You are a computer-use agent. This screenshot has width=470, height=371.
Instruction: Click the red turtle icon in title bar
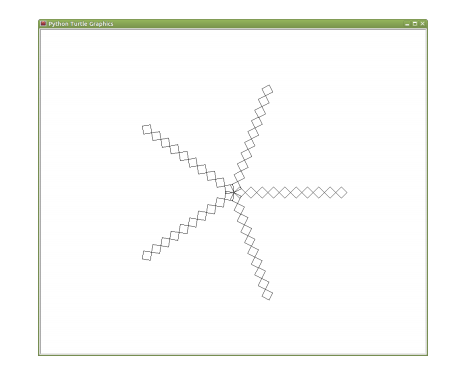[x=43, y=23]
